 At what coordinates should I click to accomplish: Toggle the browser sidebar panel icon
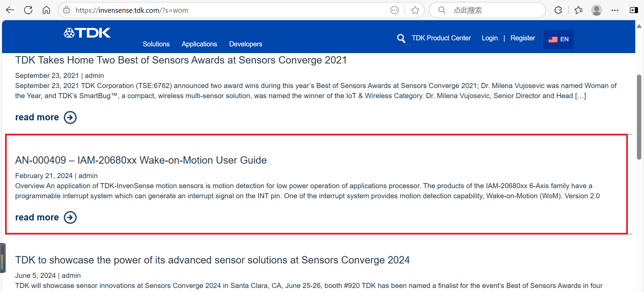pos(634,10)
